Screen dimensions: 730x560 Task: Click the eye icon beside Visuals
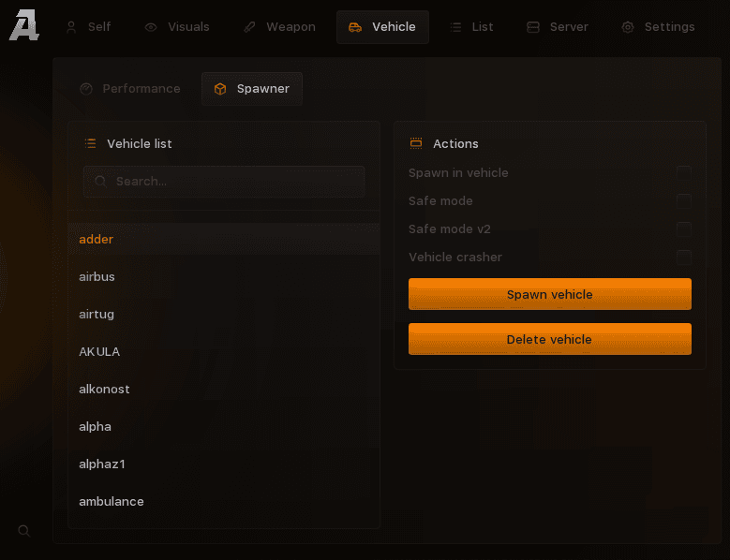[x=150, y=27]
